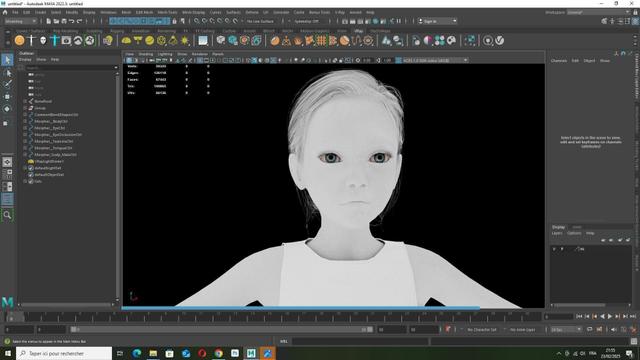The height and width of the screenshot is (360, 640).
Task: Click the V-Ray dome light shelf icon
Action: tap(126, 40)
